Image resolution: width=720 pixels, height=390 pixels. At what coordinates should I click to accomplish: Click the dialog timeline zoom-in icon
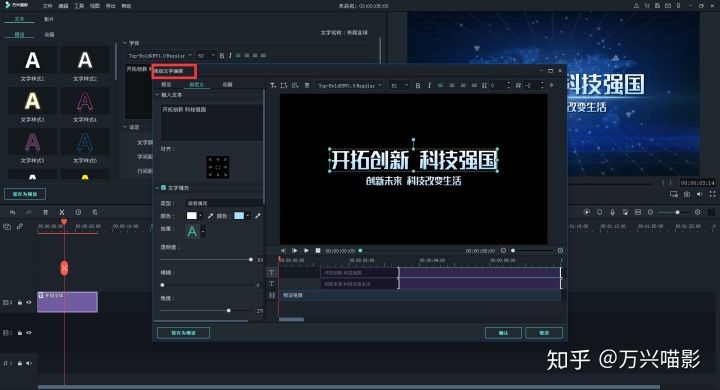pyautogui.click(x=560, y=251)
